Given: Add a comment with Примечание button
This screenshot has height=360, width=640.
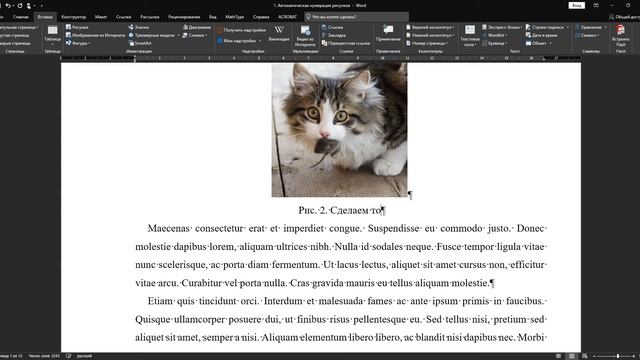Looking at the screenshot, I should pyautogui.click(x=388, y=33).
